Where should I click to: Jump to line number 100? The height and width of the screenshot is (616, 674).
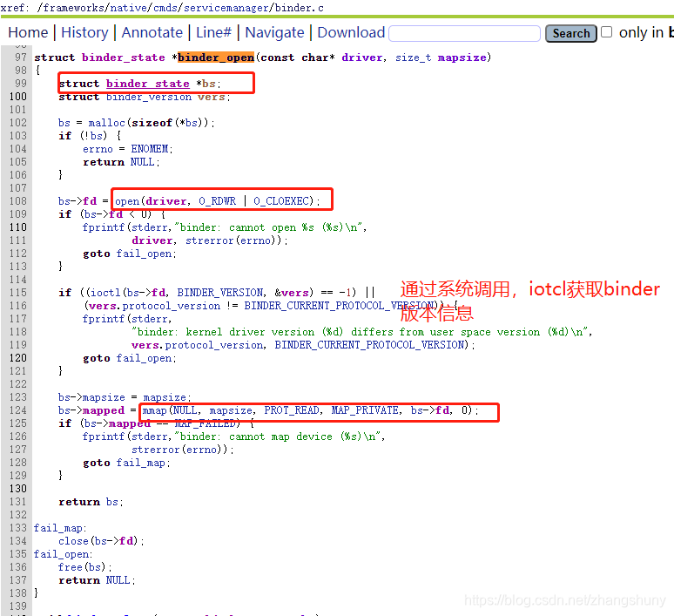(x=17, y=97)
